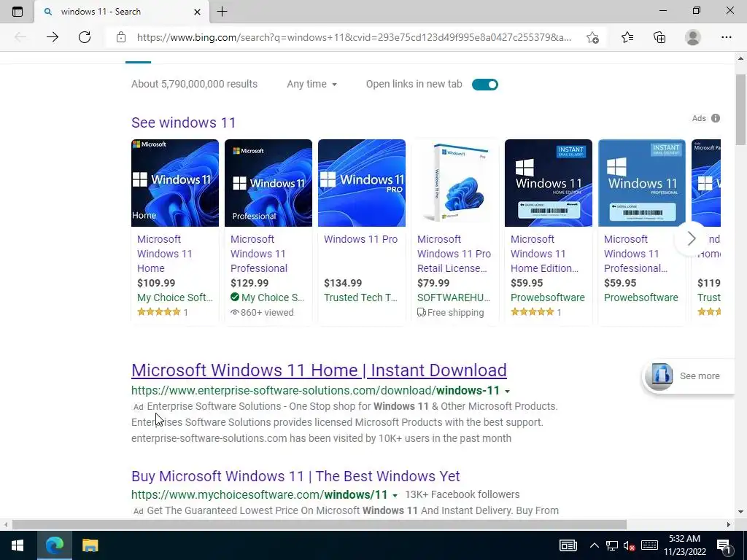
Task: Show hidden system tray icons
Action: click(594, 545)
